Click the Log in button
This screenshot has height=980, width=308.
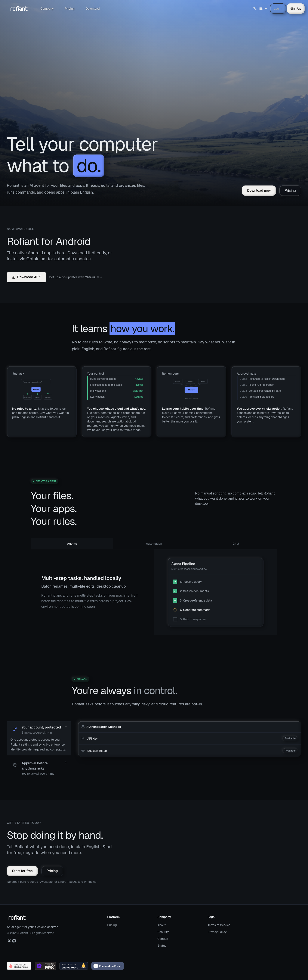[x=278, y=8]
